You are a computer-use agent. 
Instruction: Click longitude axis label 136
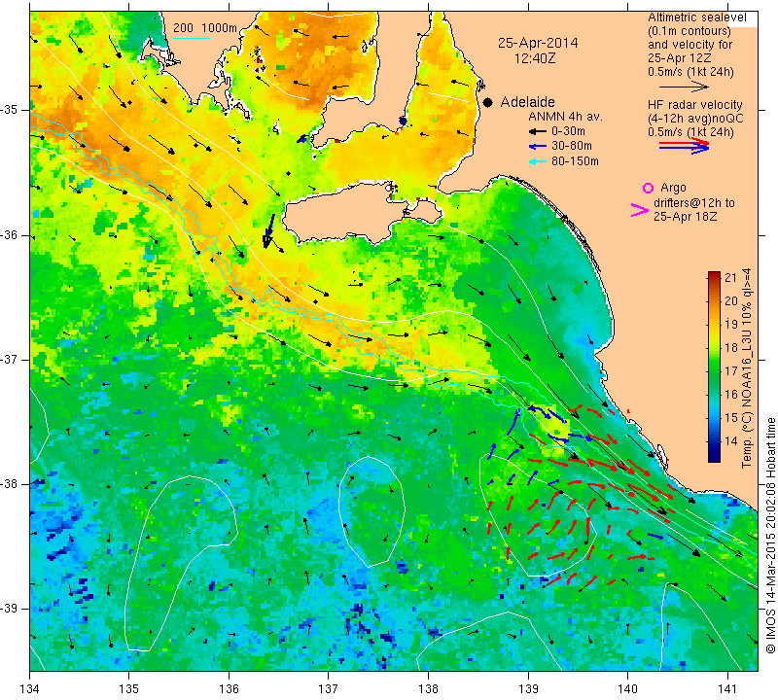[229, 688]
